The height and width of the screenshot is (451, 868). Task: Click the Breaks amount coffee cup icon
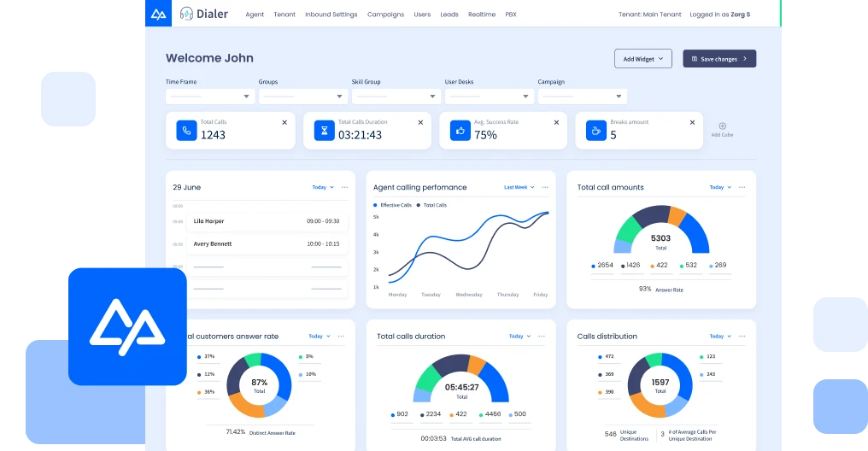[x=596, y=131]
